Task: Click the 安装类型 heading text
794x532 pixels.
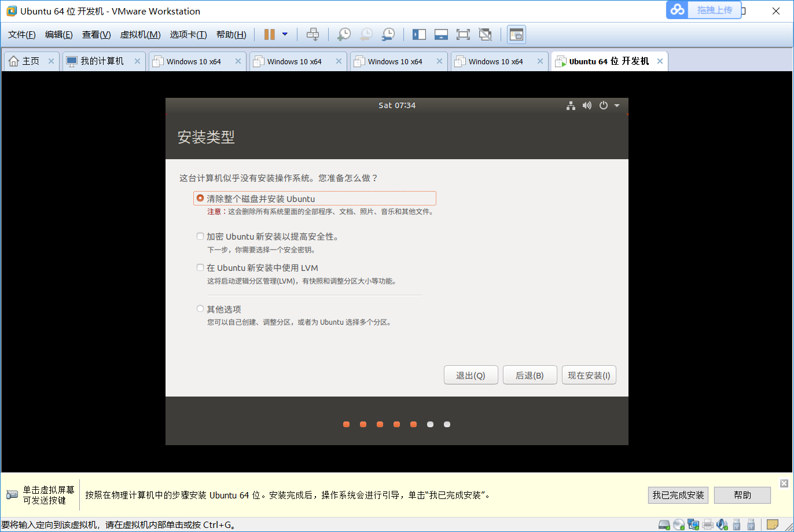Action: click(206, 137)
